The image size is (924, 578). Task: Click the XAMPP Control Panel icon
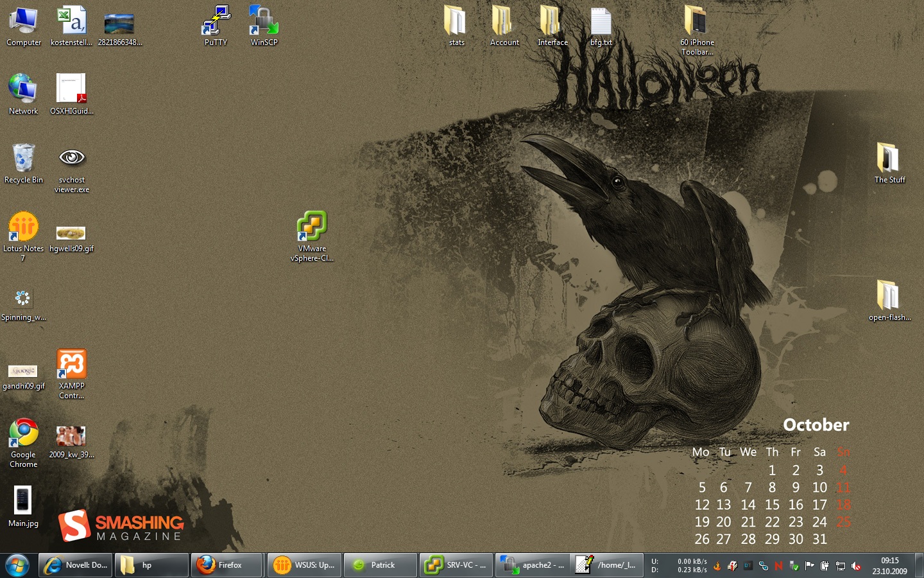71,365
